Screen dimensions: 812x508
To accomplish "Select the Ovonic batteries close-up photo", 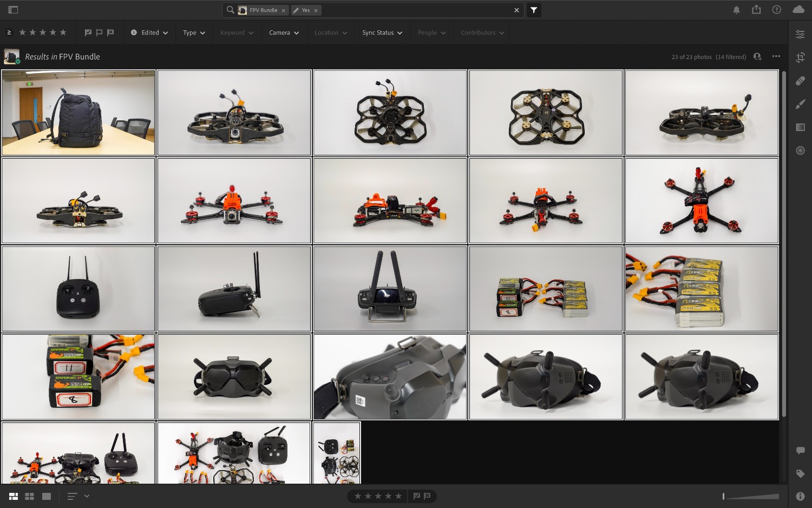I will [x=78, y=377].
